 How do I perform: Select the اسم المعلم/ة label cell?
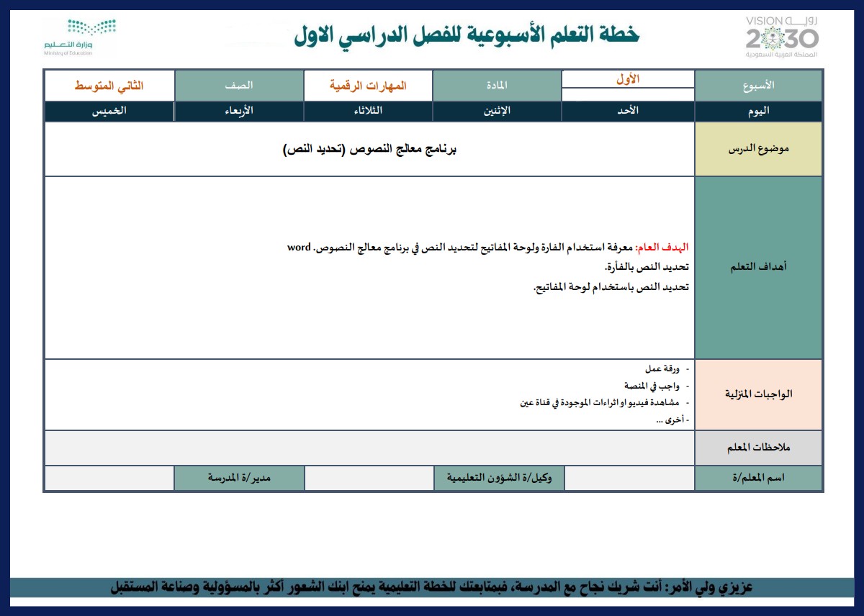point(759,478)
